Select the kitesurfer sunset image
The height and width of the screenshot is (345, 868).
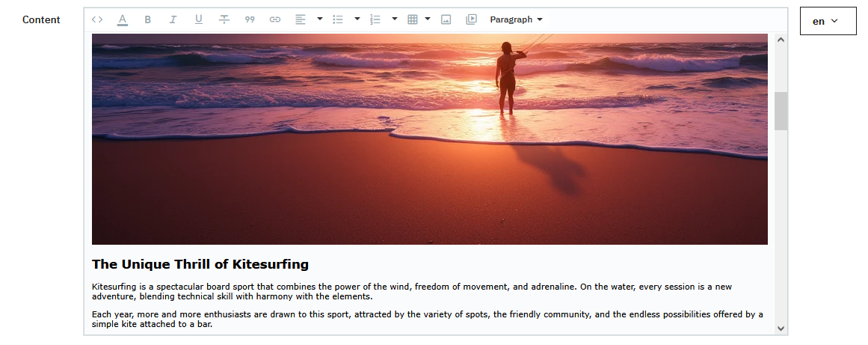tap(430, 139)
